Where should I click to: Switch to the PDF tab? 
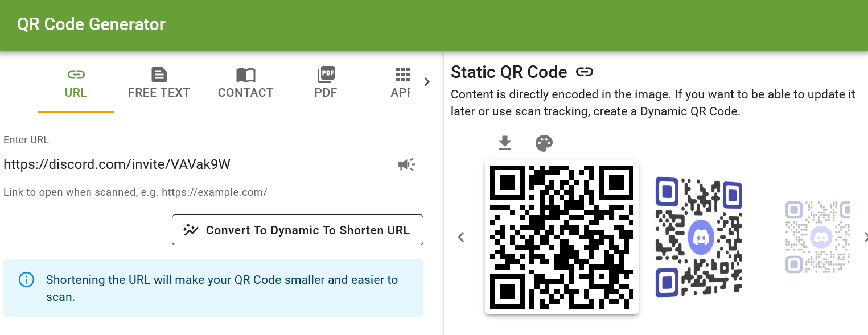pyautogui.click(x=326, y=84)
